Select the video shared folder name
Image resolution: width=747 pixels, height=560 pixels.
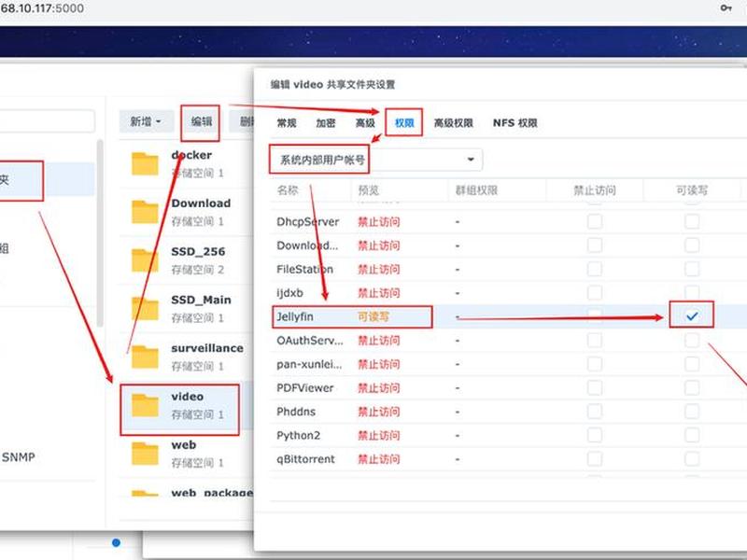pyautogui.click(x=188, y=397)
